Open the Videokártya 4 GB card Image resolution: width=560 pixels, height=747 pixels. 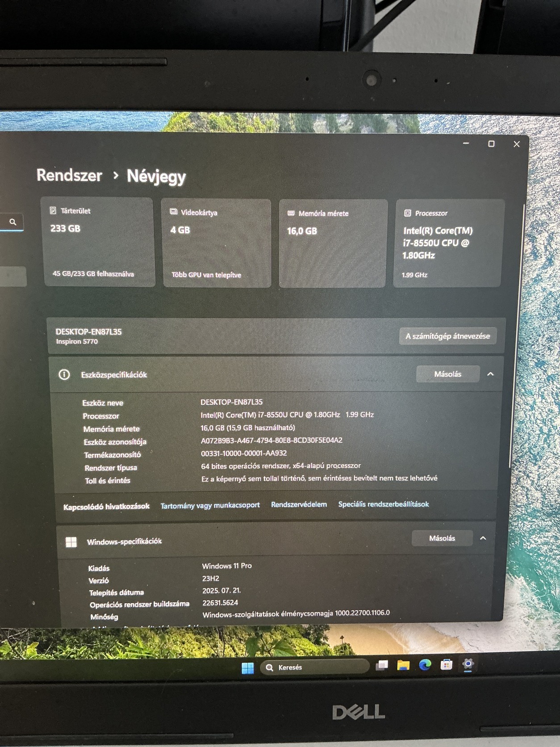coord(217,243)
